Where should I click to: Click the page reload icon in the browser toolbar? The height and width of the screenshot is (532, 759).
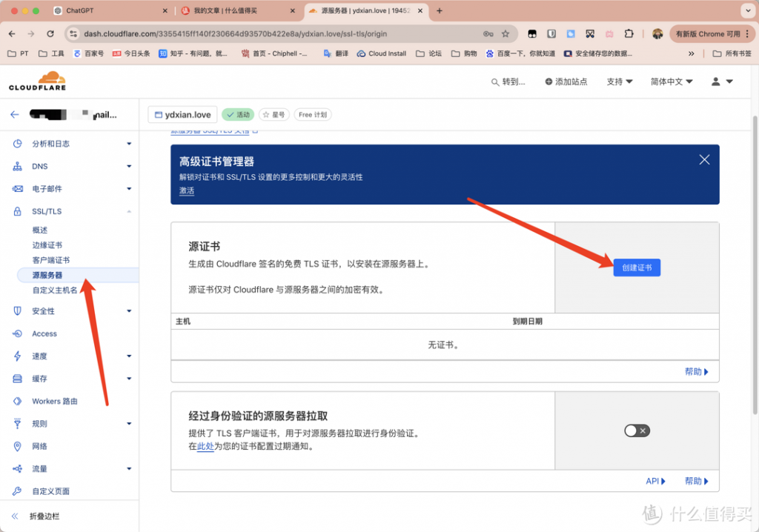pos(50,33)
